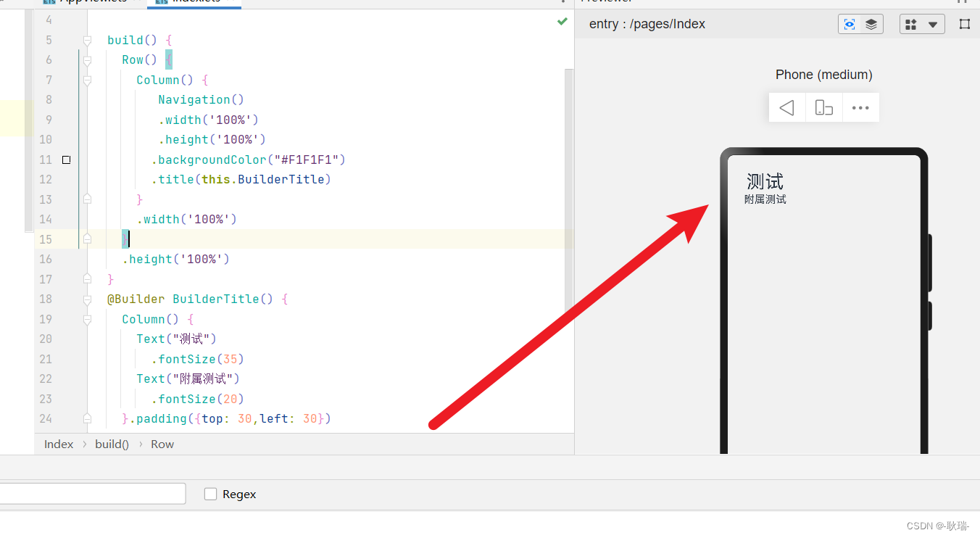
Task: Toggle the Regex checkbox
Action: (211, 494)
